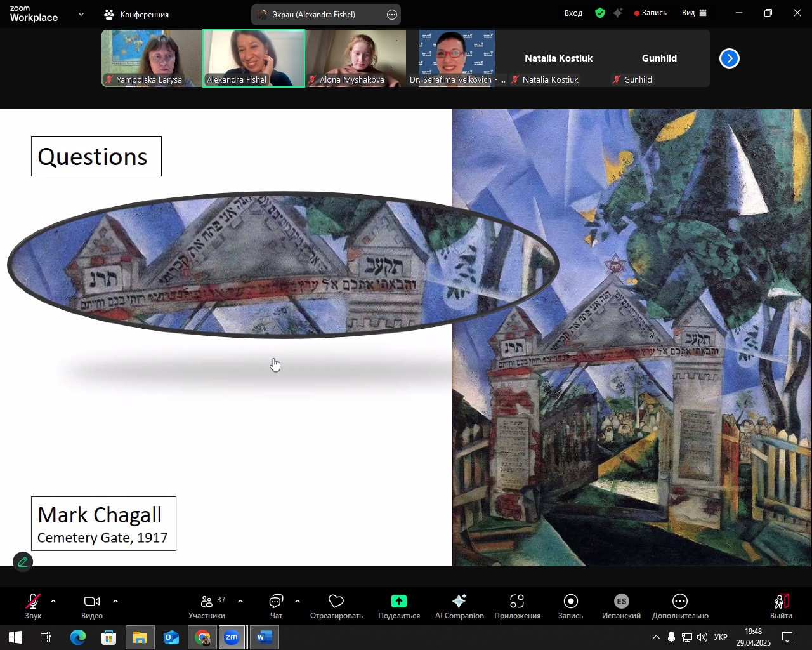Expand chat options arrow
Screen dimensions: 812x650
pos(298,601)
